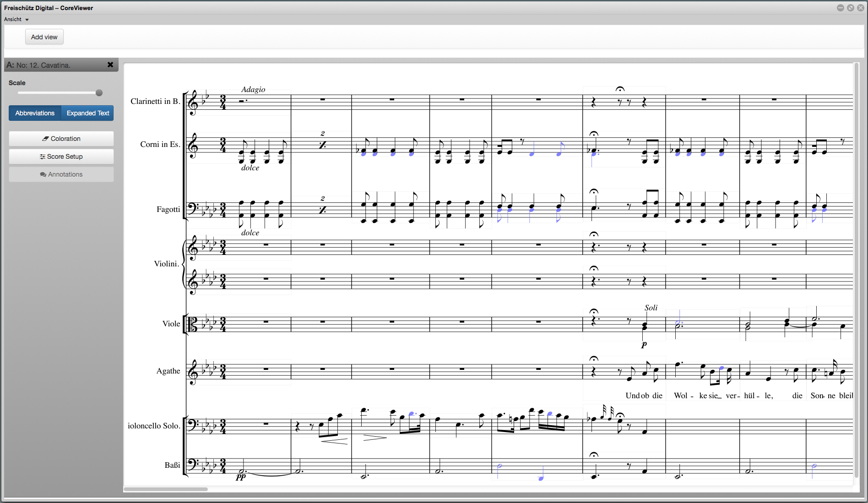Click the crescendo hairpin under Violoncello
The image size is (868, 503).
pyautogui.click(x=333, y=441)
